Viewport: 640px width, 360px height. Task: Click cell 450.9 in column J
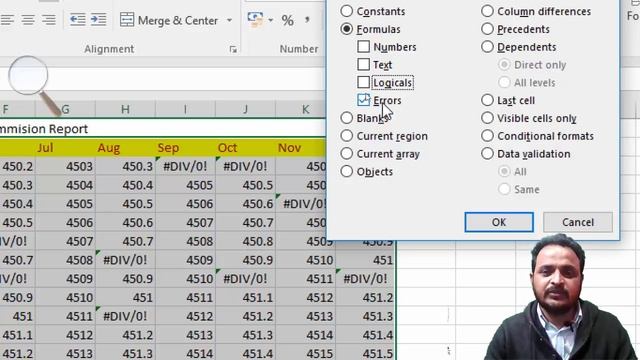click(245, 260)
